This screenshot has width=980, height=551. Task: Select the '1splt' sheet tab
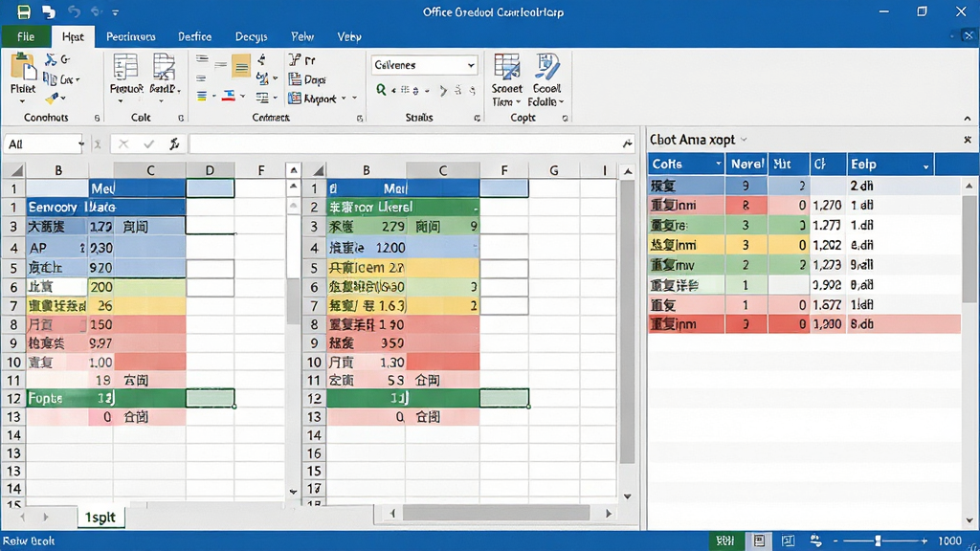pyautogui.click(x=100, y=518)
